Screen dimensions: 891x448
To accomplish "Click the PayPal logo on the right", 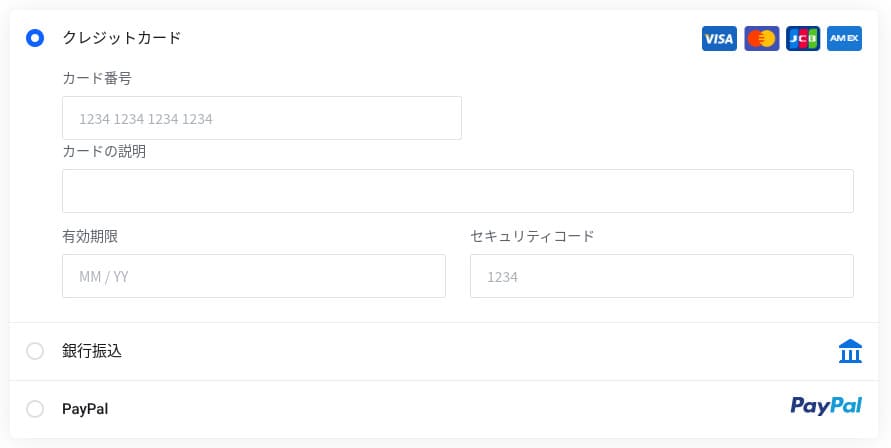I will [826, 406].
